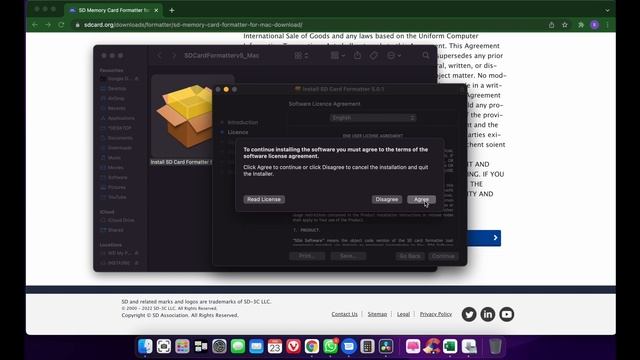The height and width of the screenshot is (360, 640).
Task: Close the SD Memory Card Formatter tab
Action: (156, 10)
